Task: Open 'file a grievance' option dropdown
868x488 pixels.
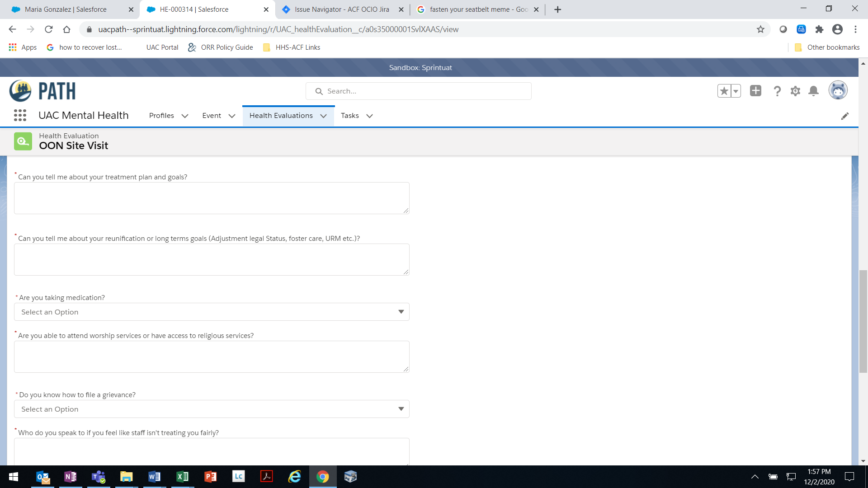Action: point(212,409)
